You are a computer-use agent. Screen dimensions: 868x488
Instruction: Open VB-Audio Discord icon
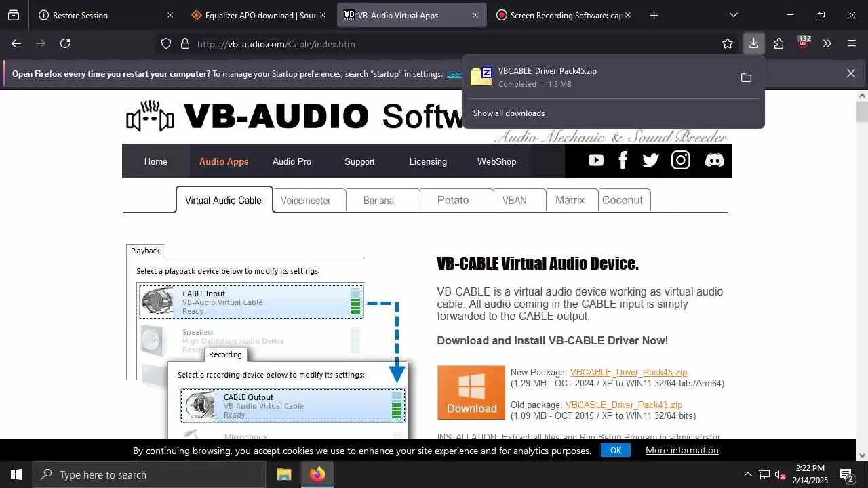tap(714, 161)
